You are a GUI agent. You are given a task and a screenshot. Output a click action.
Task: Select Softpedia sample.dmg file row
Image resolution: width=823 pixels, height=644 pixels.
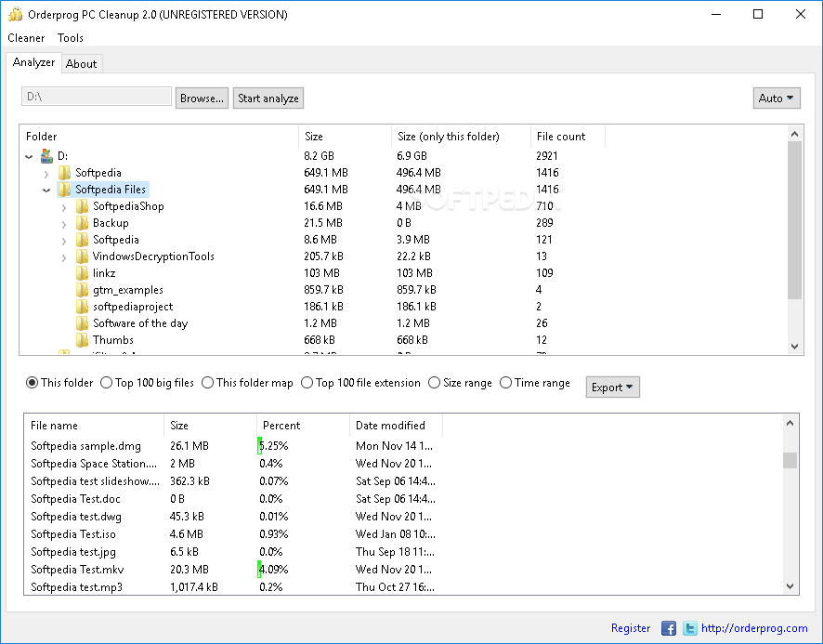click(x=233, y=446)
